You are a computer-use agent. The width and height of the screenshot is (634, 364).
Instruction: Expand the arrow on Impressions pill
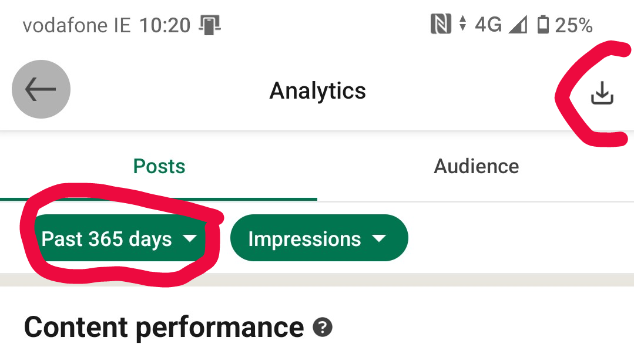pos(379,238)
